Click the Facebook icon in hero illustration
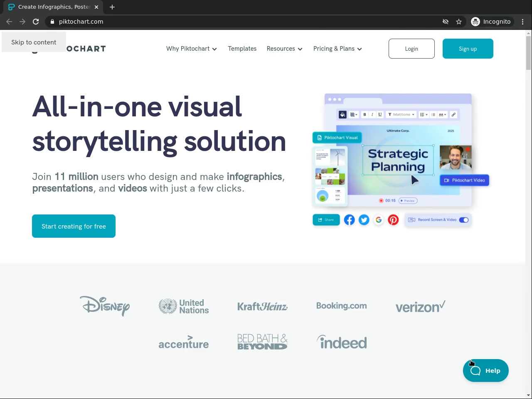Screen dimensions: 532x399 pos(350,220)
